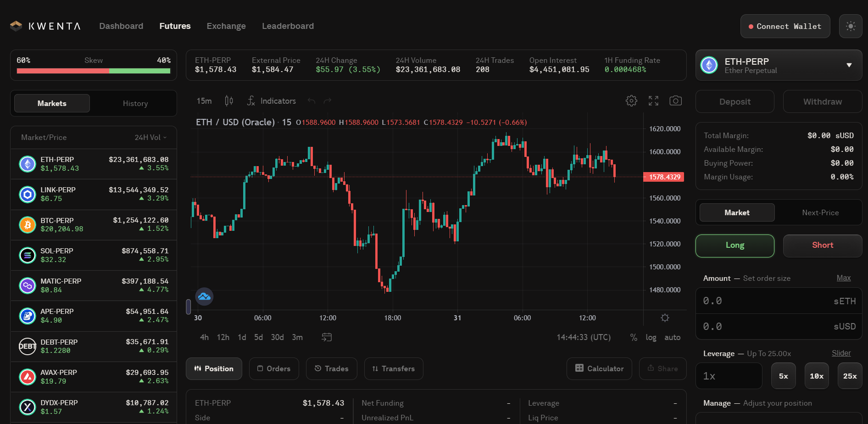Click the sETH amount input field
The height and width of the screenshot is (424, 868).
779,301
